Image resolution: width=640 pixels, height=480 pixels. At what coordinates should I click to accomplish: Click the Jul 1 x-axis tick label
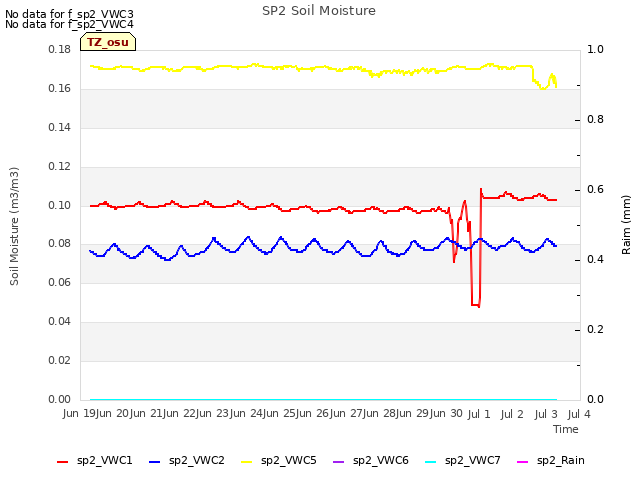(x=478, y=414)
